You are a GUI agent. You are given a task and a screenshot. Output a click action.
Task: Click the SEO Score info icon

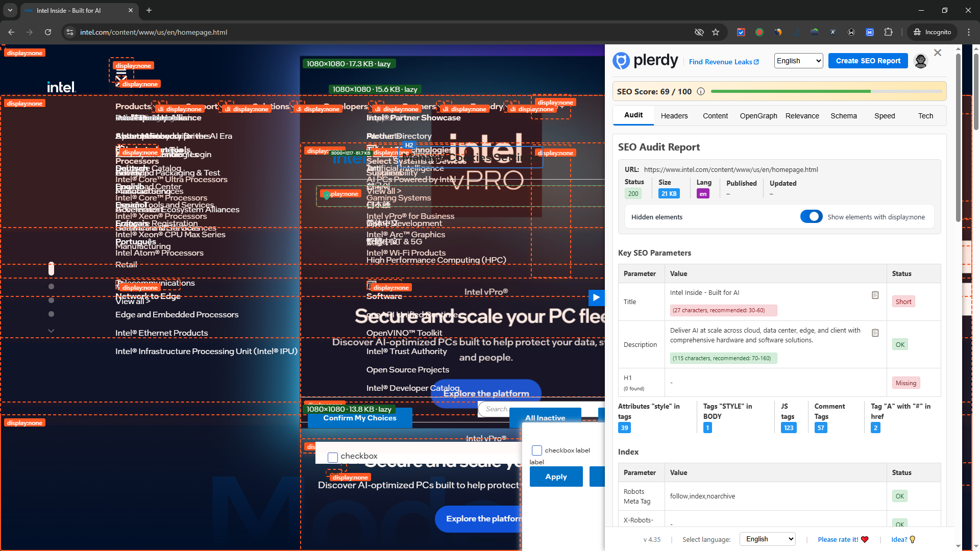click(x=701, y=92)
